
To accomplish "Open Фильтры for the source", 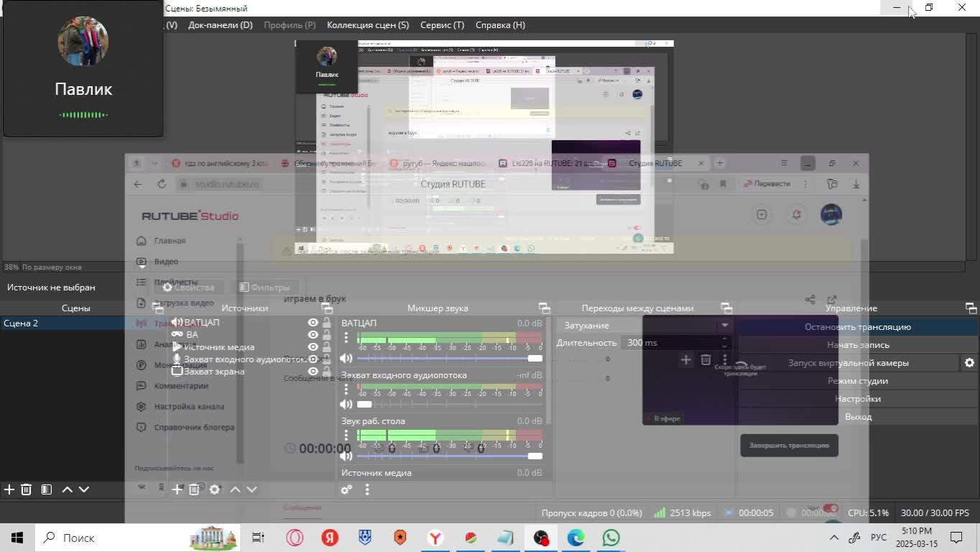I will 264,287.
